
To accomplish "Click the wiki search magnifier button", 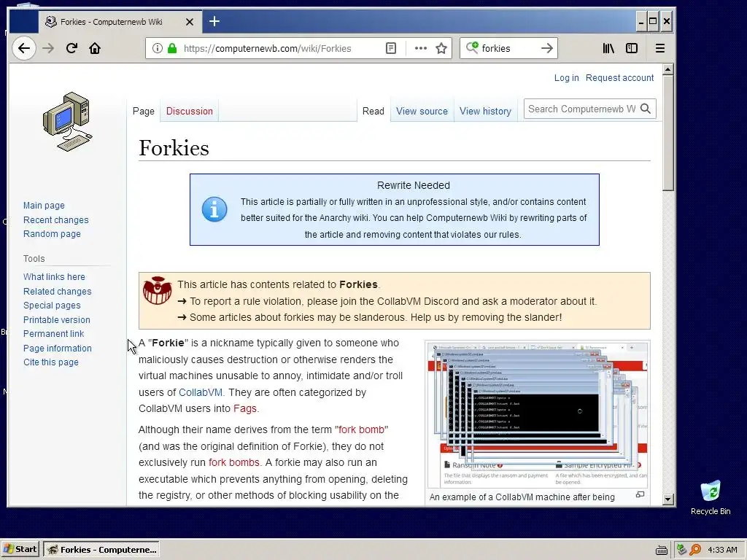I will pyautogui.click(x=646, y=109).
